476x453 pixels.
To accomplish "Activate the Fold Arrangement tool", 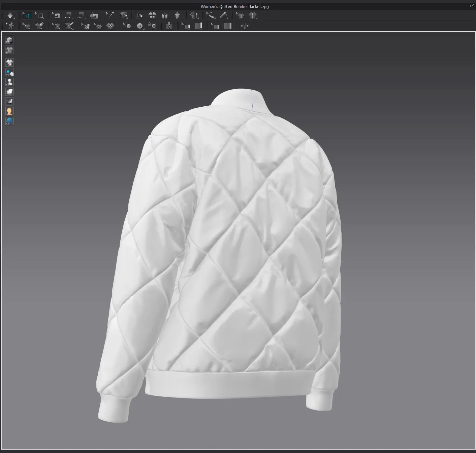I will click(139, 15).
